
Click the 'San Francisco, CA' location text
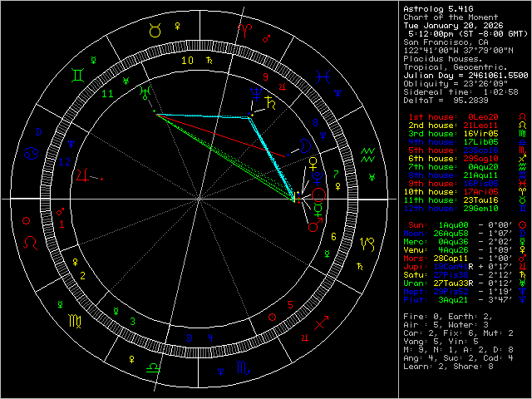click(x=446, y=42)
